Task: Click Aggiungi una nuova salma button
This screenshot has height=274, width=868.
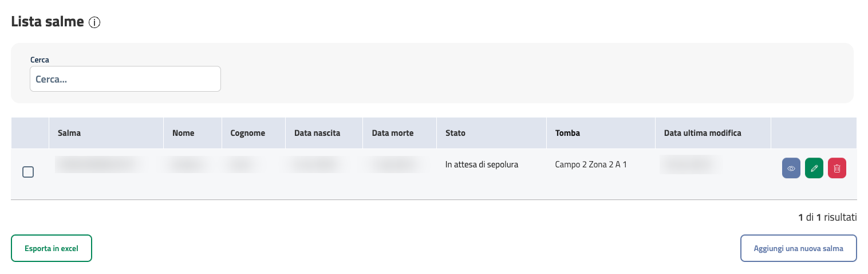Action: pyautogui.click(x=798, y=248)
